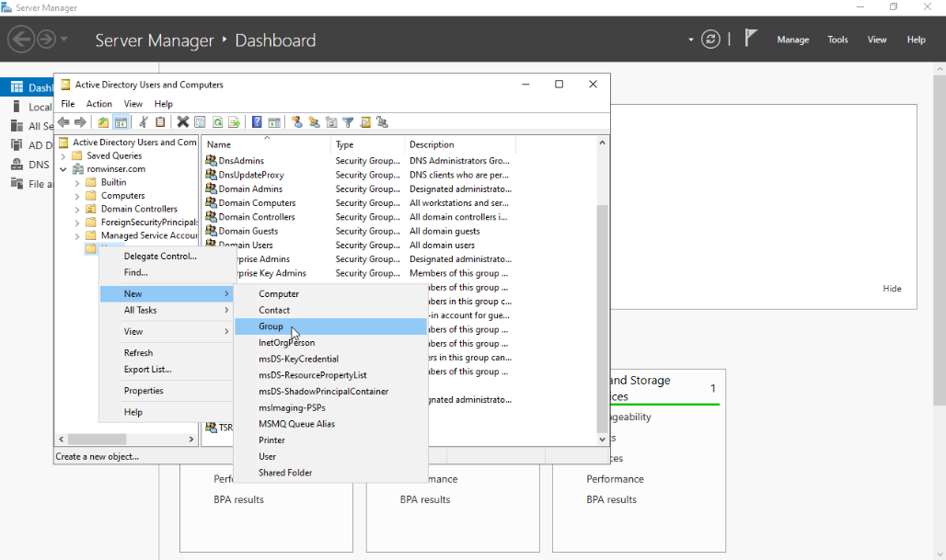946x560 pixels.
Task: Collapse the ronwinser.com domain node
Action: coord(63,170)
